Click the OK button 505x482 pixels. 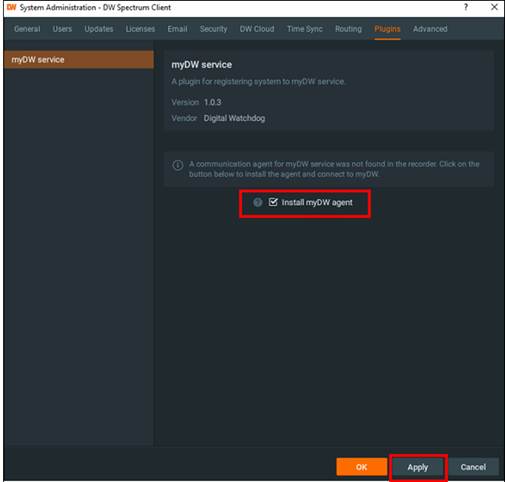pos(362,467)
